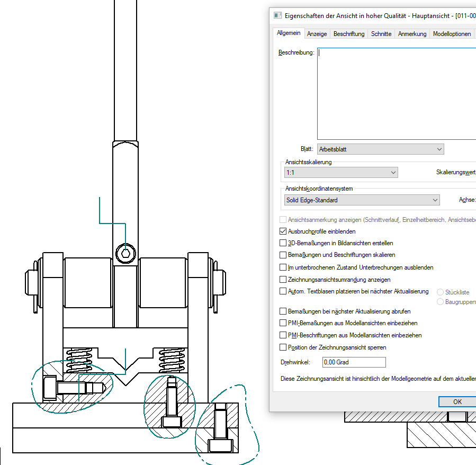Open the Ansichtskoordinatensystem Solid Edge-Standard dropdown
Image resolution: width=476 pixels, height=465 pixels.
tap(362, 200)
